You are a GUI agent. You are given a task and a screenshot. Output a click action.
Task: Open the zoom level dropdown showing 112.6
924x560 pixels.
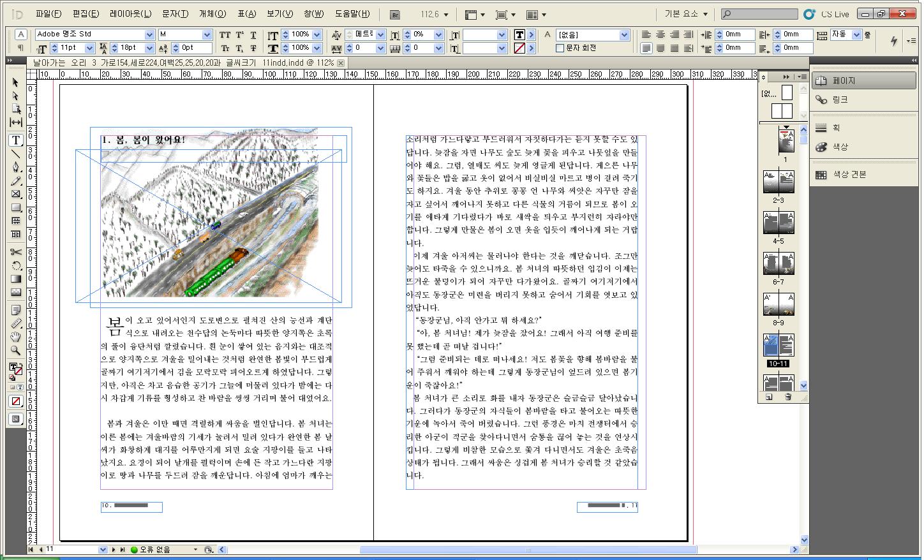tap(445, 15)
